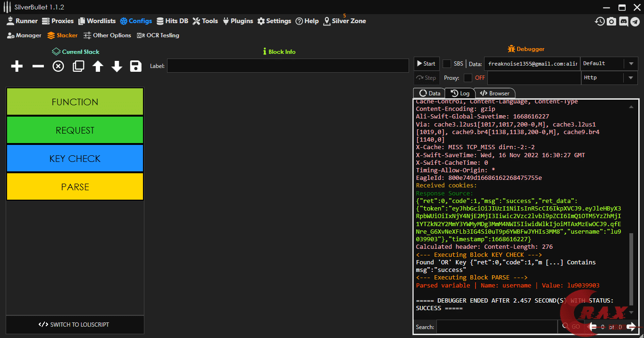The image size is (644, 338).
Task: Save the config with the floppy disk icon
Action: point(136,67)
